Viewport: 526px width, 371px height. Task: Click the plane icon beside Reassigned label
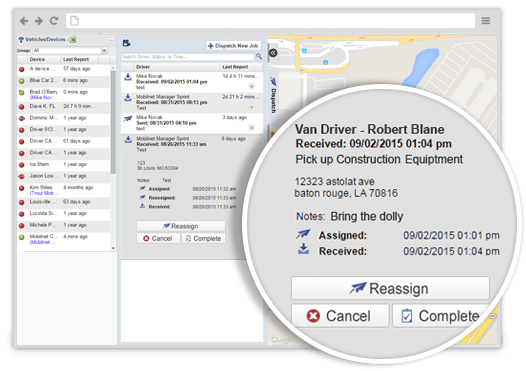pyautogui.click(x=142, y=197)
